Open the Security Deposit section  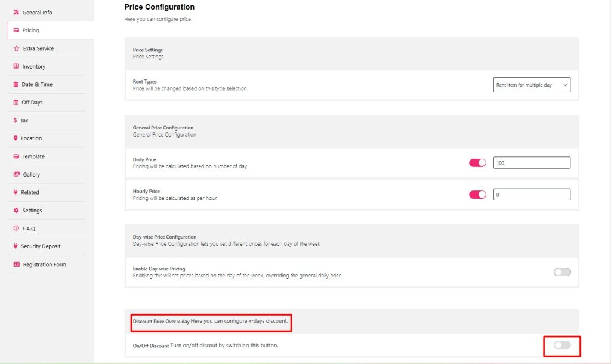click(x=41, y=246)
